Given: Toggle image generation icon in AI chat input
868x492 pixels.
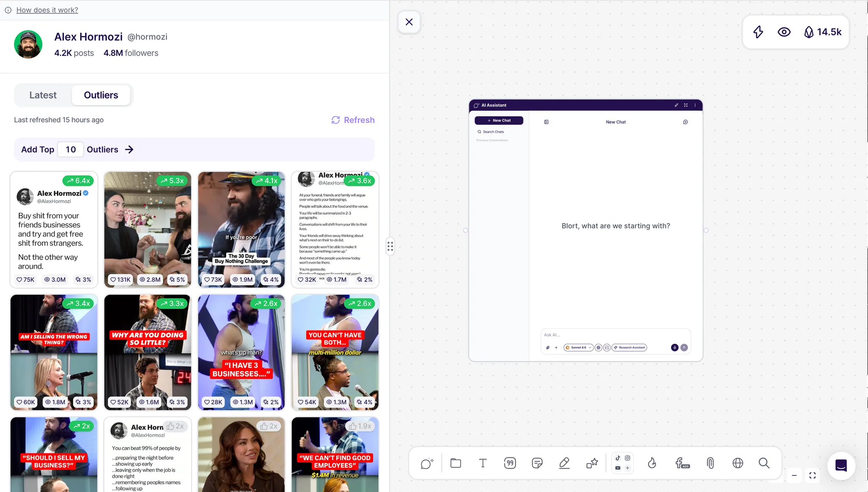Looking at the screenshot, I should (607, 347).
